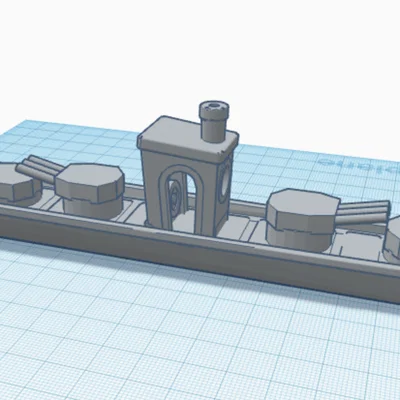
Task: Select the smokestack cylinder atop the tower
Action: [213, 122]
